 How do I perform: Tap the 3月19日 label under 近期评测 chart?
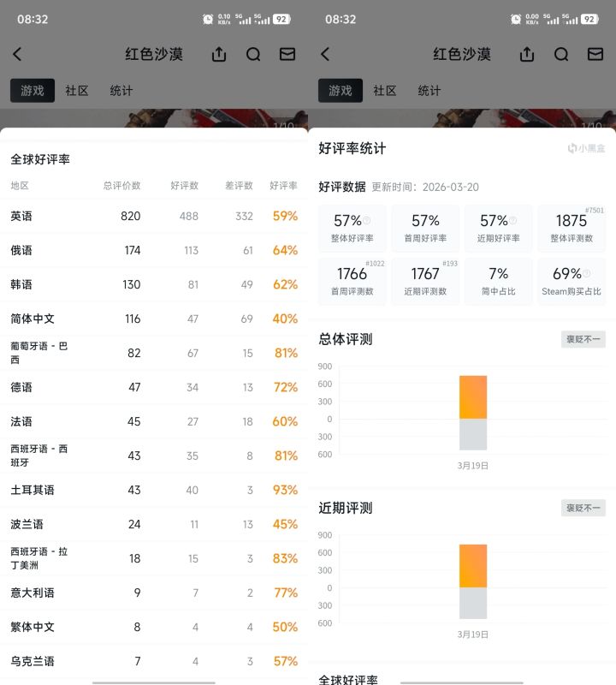click(x=473, y=634)
